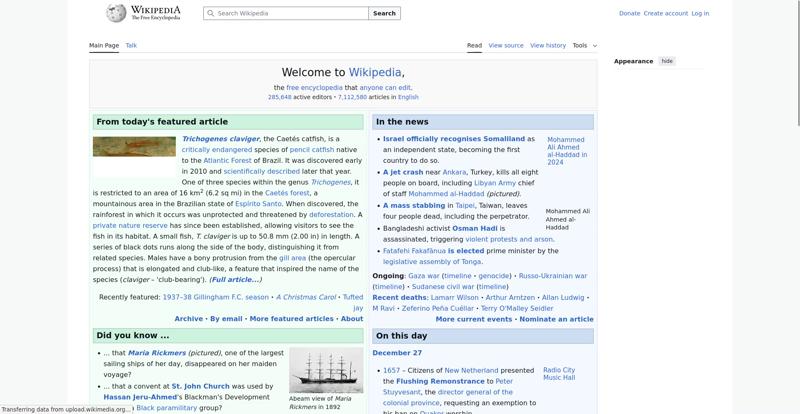The width and height of the screenshot is (800, 414).
Task: Click the Wikipedia globe logo
Action: click(x=117, y=13)
